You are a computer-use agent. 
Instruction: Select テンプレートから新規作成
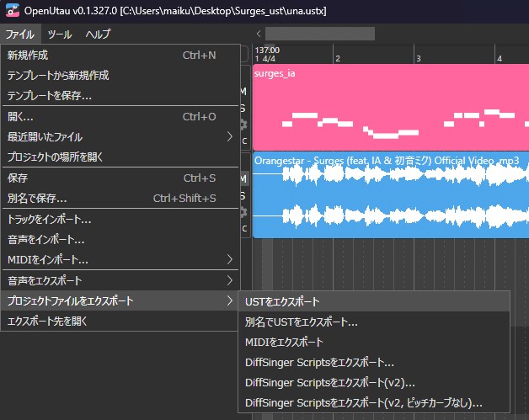pyautogui.click(x=120, y=76)
